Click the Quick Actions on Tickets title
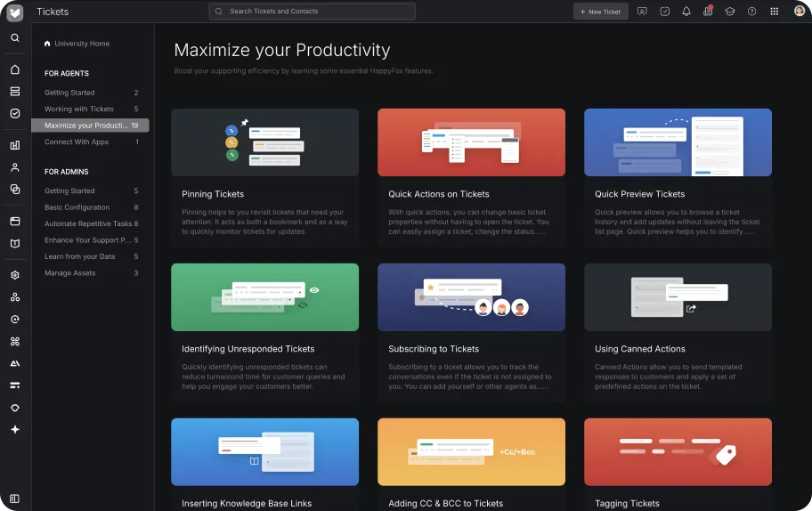 (x=439, y=194)
